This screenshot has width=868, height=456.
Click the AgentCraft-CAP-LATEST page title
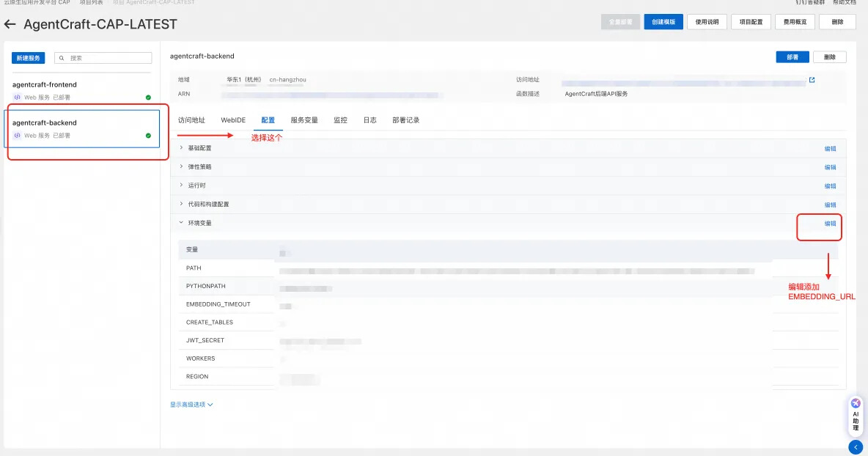point(100,24)
